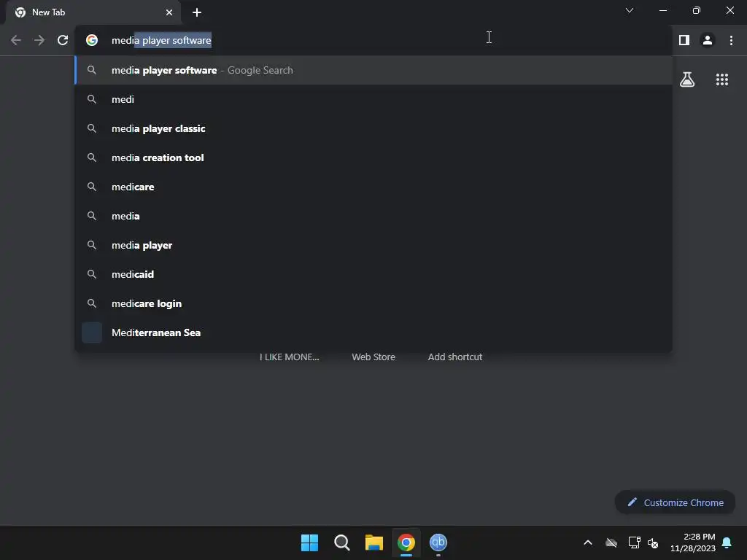Viewport: 747px width, 560px height.
Task: Click the forward navigation arrow
Action: (39, 41)
